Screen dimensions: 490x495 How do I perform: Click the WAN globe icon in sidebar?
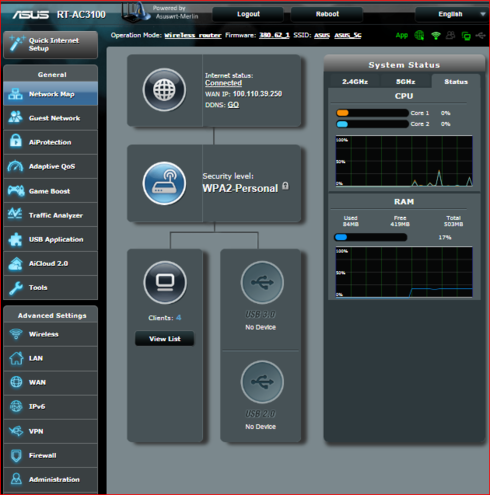[x=16, y=382]
